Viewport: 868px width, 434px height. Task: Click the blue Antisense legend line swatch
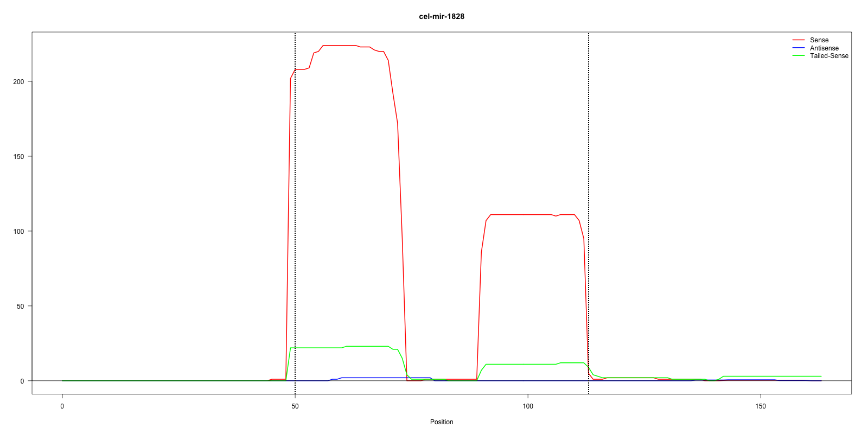tap(798, 48)
